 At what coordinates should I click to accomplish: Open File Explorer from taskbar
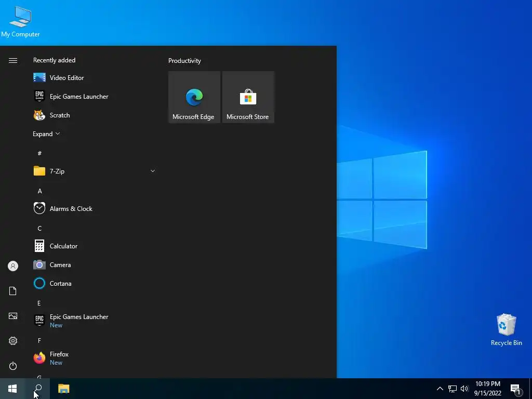63,389
